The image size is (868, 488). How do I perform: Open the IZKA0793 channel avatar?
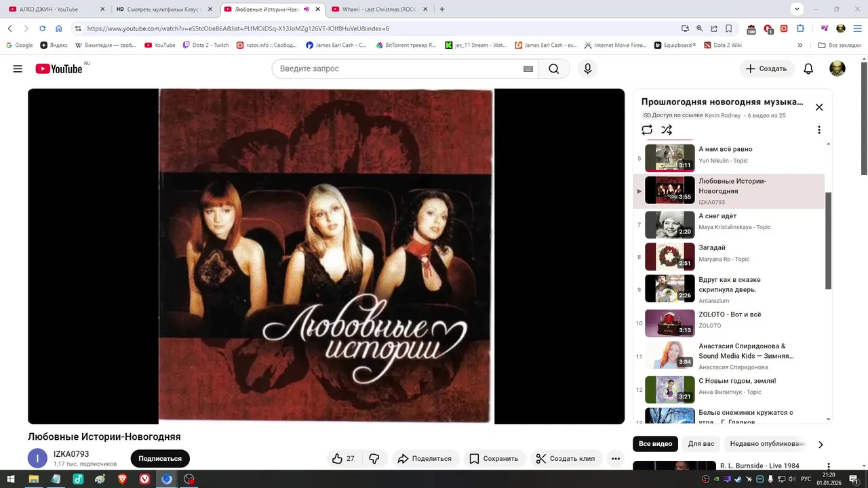37,458
